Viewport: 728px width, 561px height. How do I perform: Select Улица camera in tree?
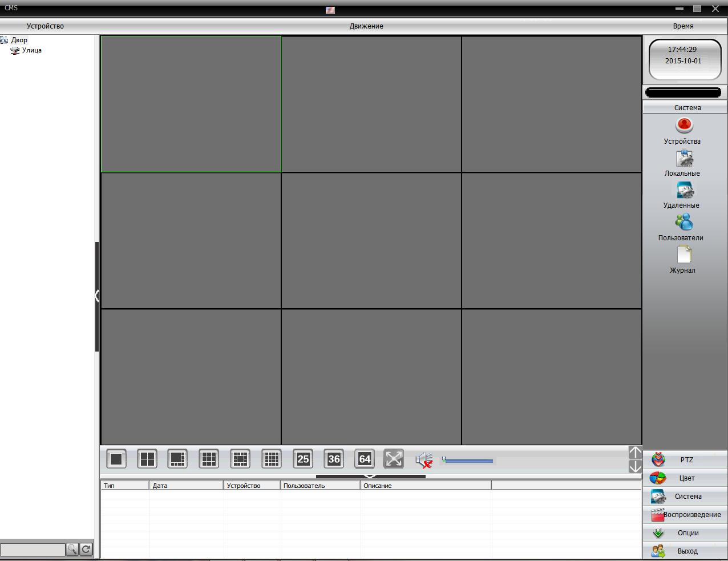click(x=31, y=50)
